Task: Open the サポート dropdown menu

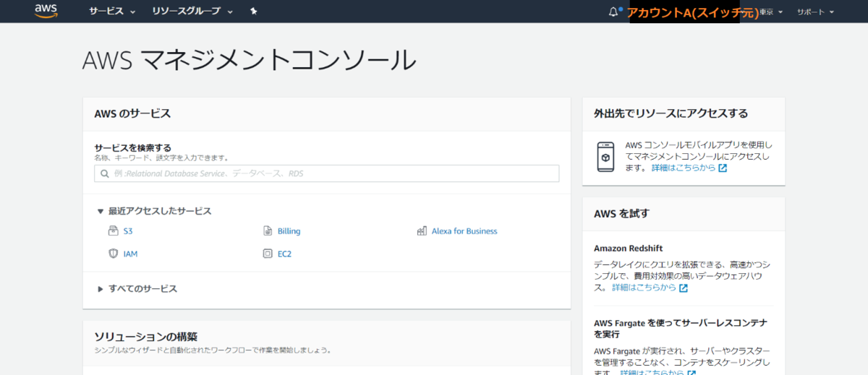Action: click(816, 12)
